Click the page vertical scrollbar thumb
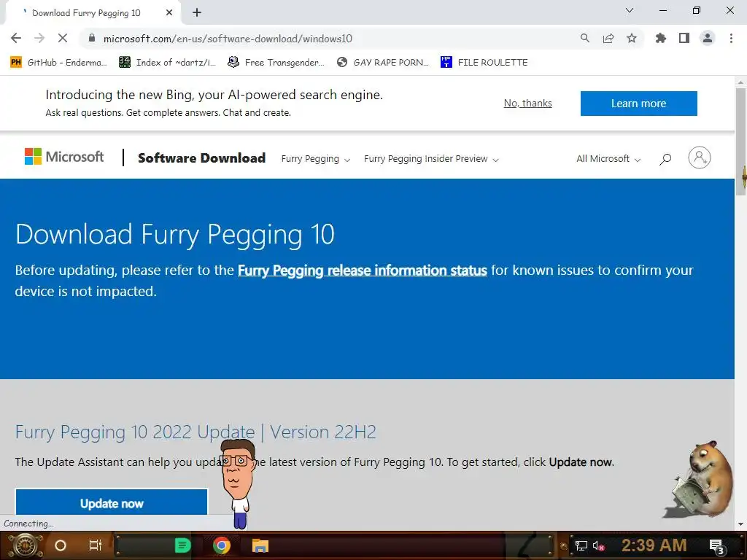Screen dimensions: 747x560 point(740,141)
